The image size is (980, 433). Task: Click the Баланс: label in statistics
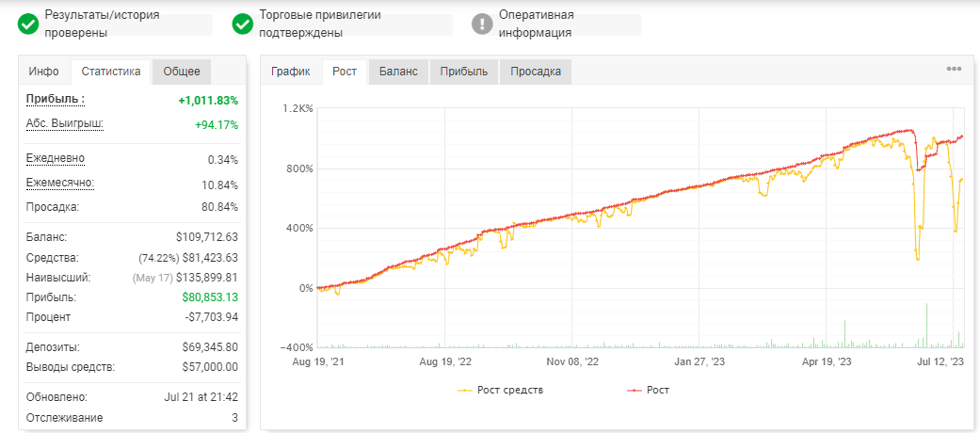point(47,237)
